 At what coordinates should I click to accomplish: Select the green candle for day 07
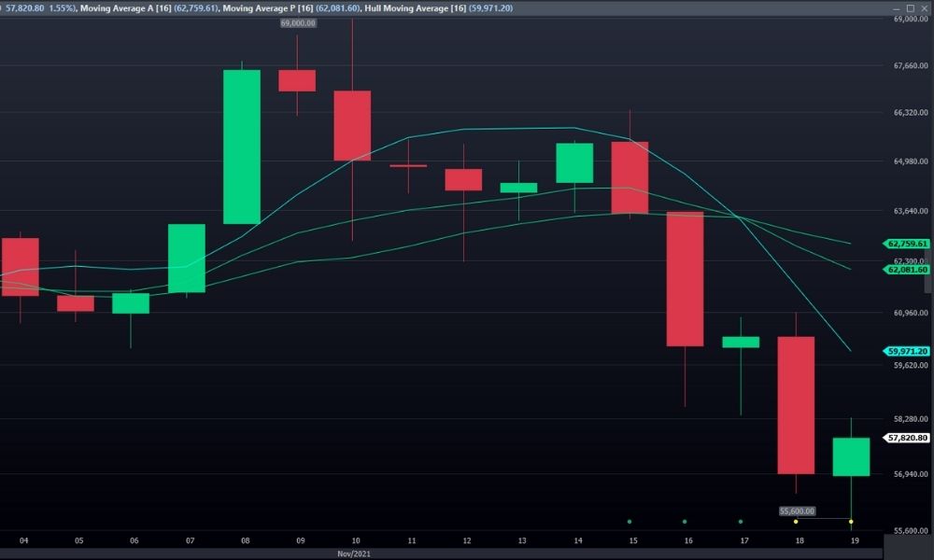[187, 259]
